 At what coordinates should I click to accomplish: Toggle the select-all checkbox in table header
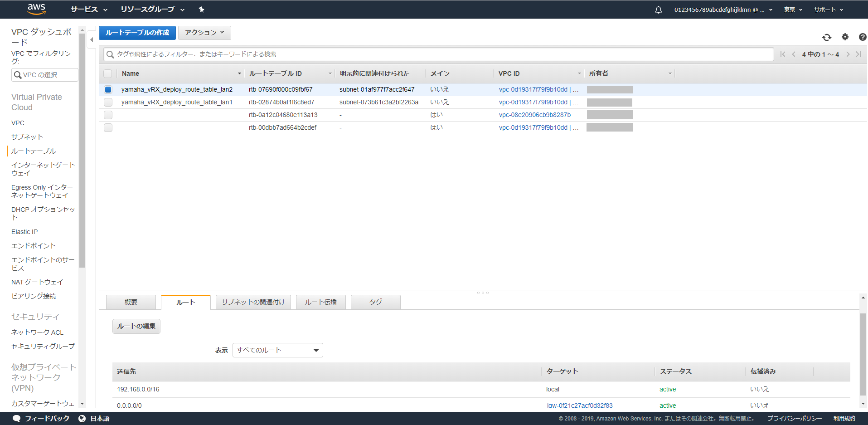coord(108,73)
